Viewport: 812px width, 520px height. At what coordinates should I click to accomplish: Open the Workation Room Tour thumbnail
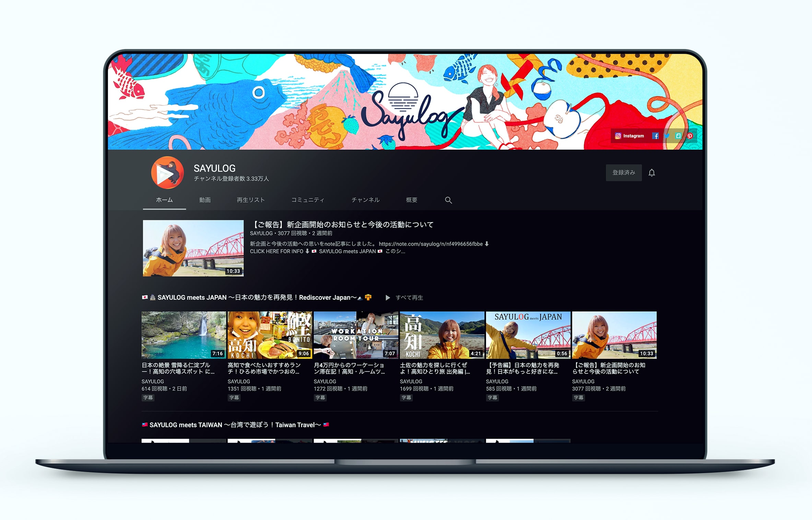356,335
